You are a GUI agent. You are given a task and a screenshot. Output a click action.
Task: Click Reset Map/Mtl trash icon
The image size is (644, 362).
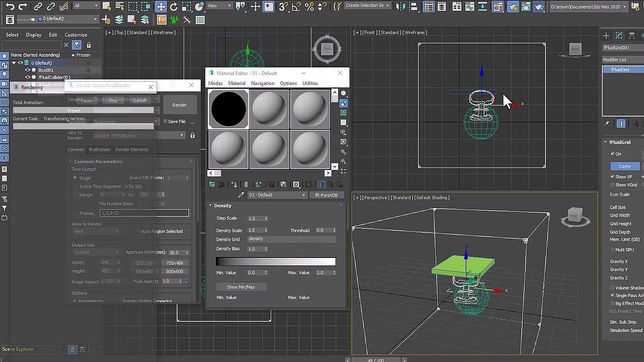coord(246,185)
